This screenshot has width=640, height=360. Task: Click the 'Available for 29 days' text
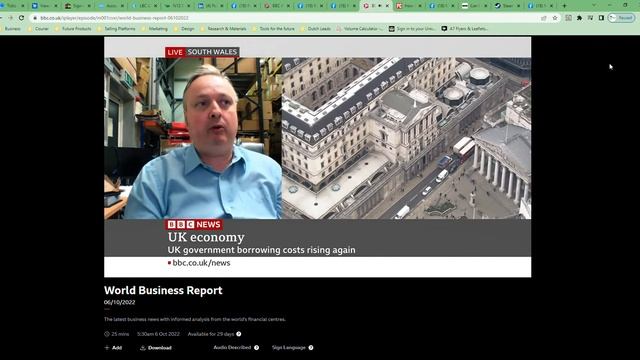point(211,334)
